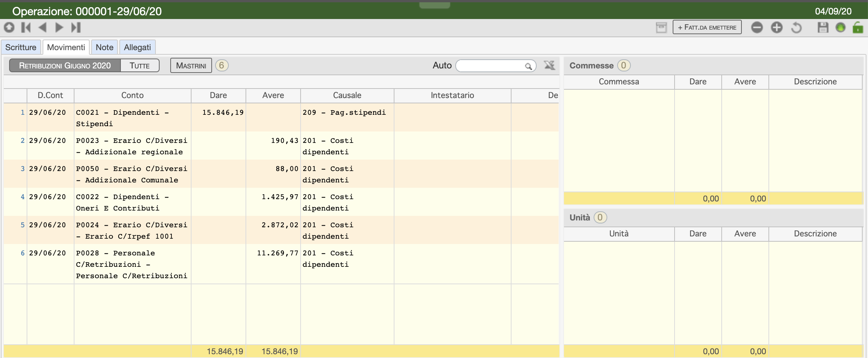Click the Dare amount 15.846,19 in row 1
The height and width of the screenshot is (358, 868).
223,112
